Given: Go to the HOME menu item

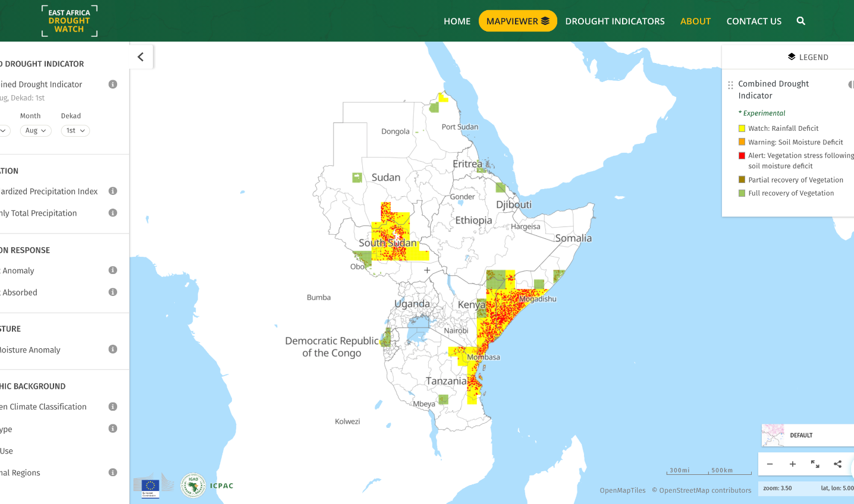Looking at the screenshot, I should [457, 21].
